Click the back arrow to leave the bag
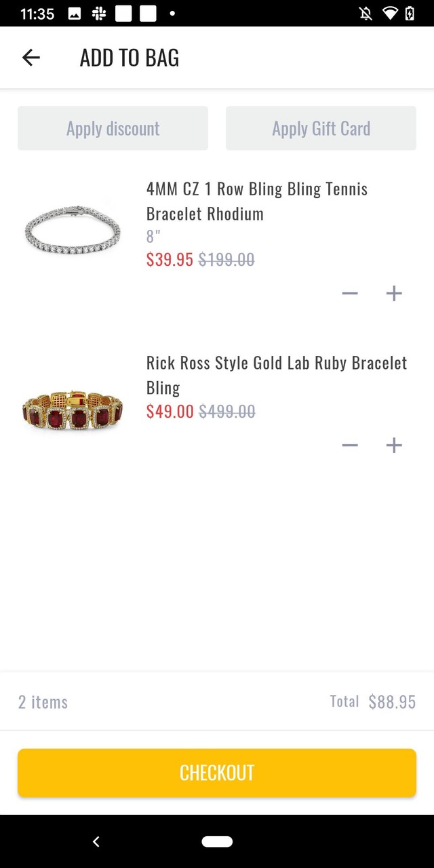The image size is (434, 868). [x=31, y=58]
